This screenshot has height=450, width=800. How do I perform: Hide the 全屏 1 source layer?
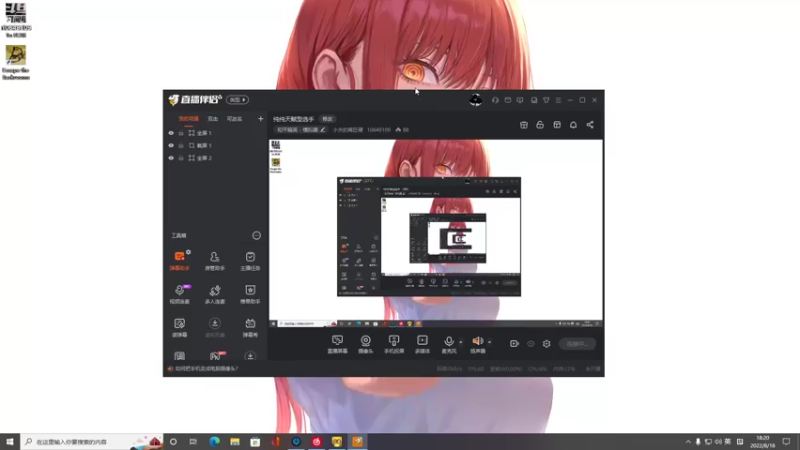tap(171, 133)
